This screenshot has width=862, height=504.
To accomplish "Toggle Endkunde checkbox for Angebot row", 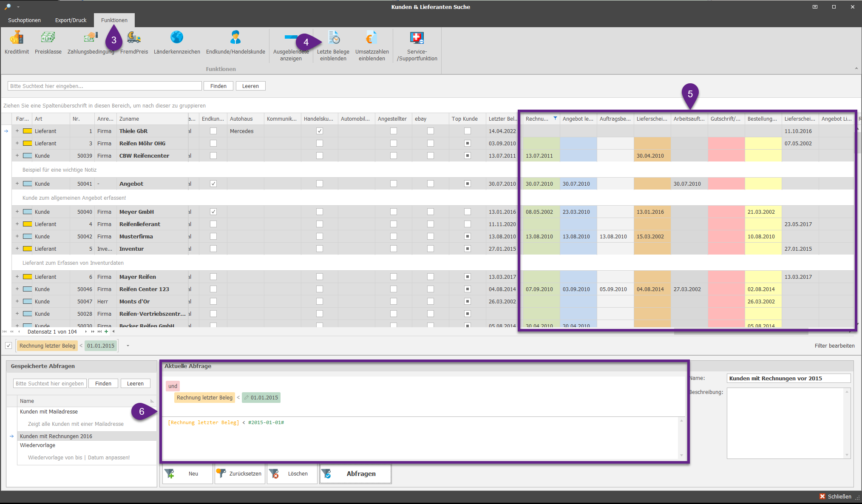I will [x=213, y=184].
